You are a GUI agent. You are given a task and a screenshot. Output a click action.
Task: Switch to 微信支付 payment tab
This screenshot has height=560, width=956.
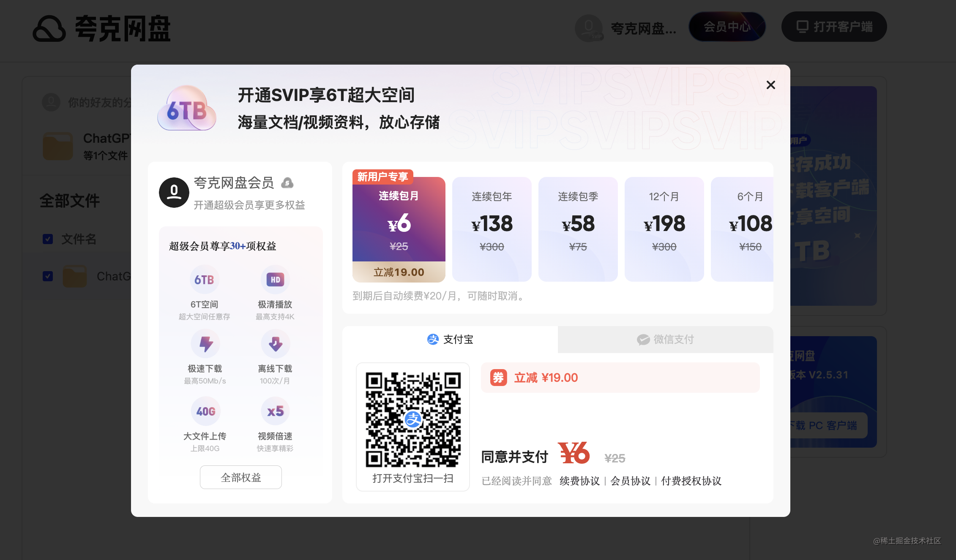(666, 339)
